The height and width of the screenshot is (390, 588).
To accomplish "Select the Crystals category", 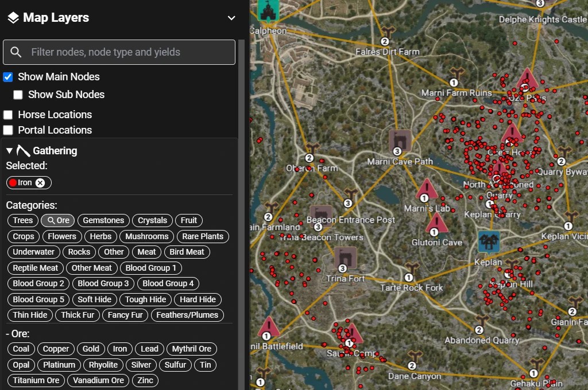I will click(152, 220).
